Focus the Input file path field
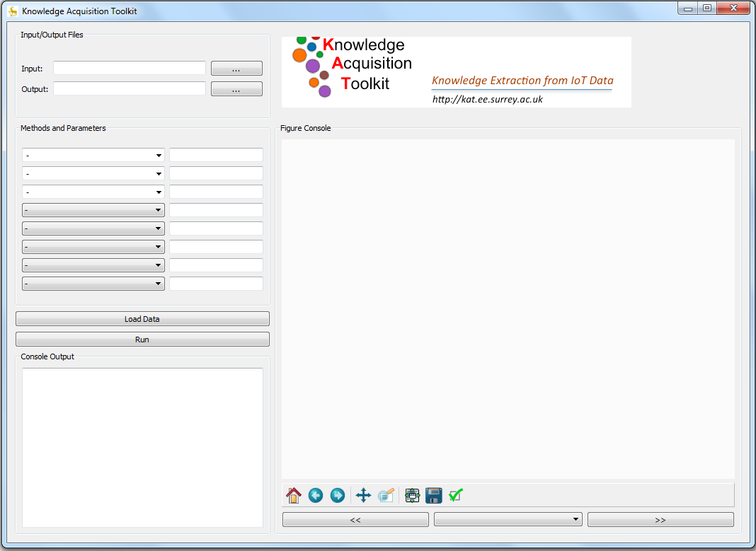Screen dimensions: 756x551 130,68
